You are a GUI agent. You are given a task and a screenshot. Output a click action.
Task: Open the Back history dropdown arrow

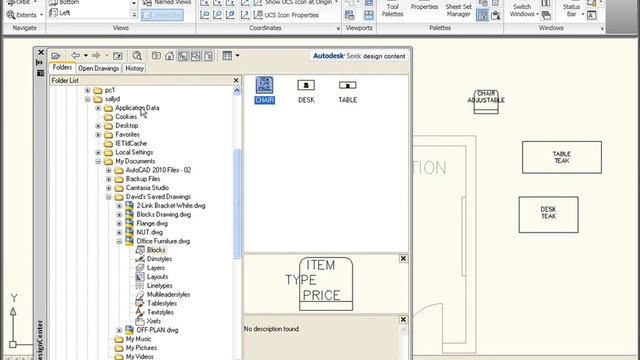86,55
